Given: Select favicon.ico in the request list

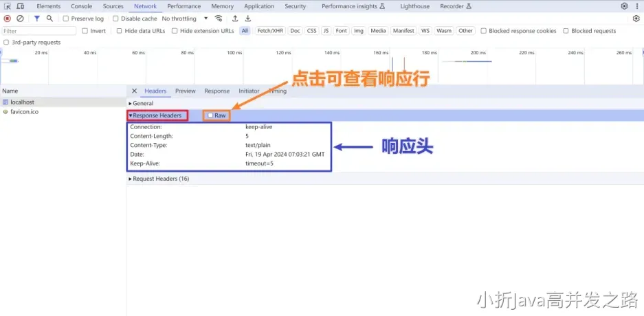Looking at the screenshot, I should (25, 111).
